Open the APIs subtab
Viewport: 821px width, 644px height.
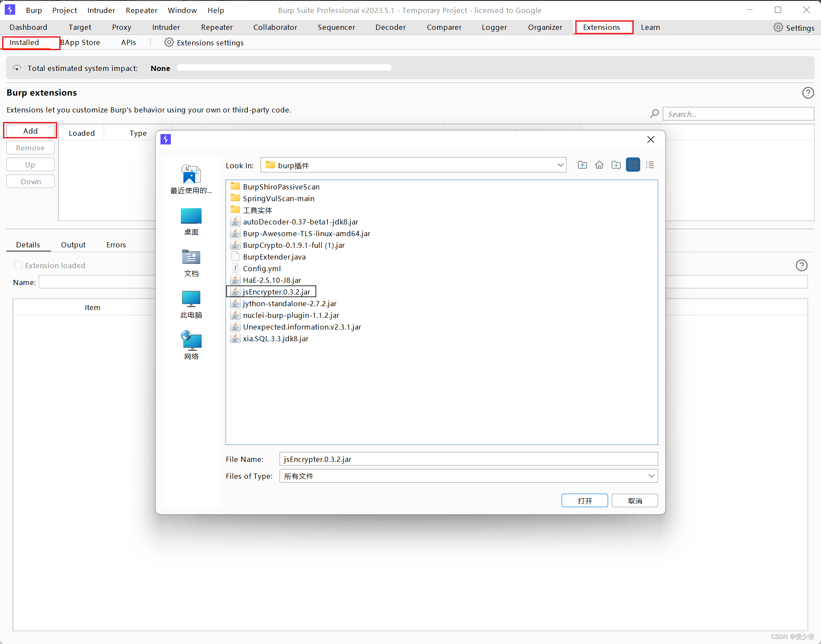tap(128, 42)
